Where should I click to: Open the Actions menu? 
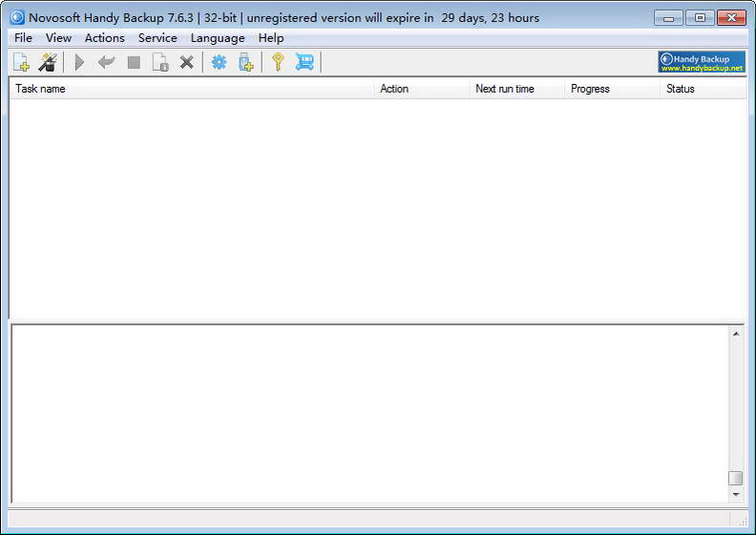click(x=105, y=37)
